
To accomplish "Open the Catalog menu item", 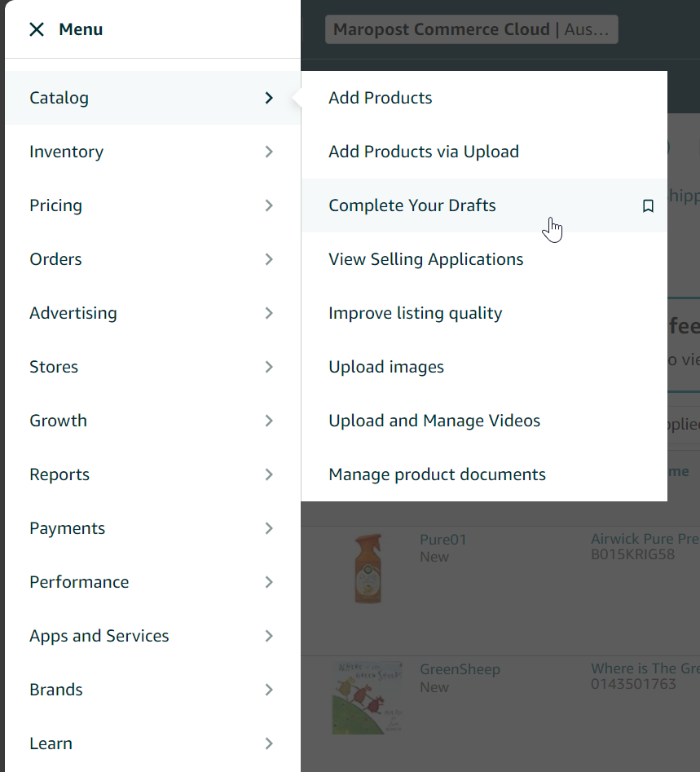I will [x=152, y=98].
